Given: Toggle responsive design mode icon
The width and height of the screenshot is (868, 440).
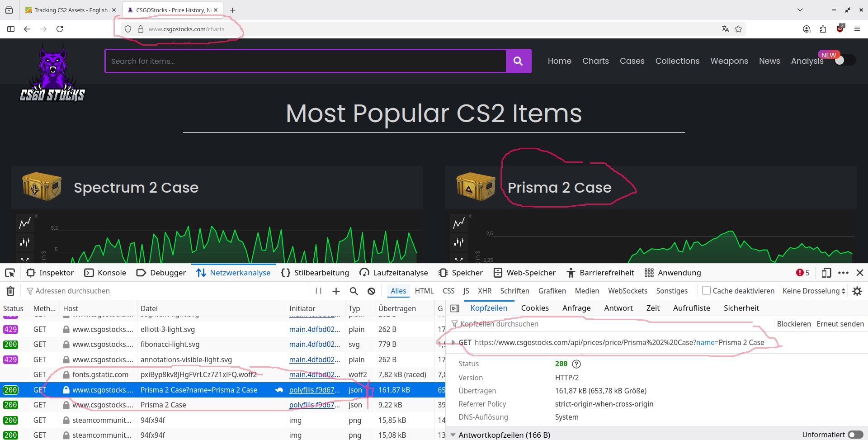Looking at the screenshot, I should pyautogui.click(x=826, y=273).
